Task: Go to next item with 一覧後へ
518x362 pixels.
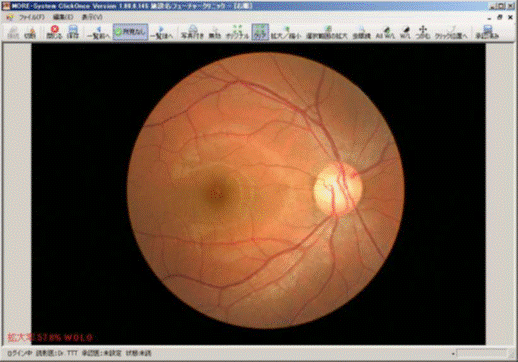Action: point(161,32)
